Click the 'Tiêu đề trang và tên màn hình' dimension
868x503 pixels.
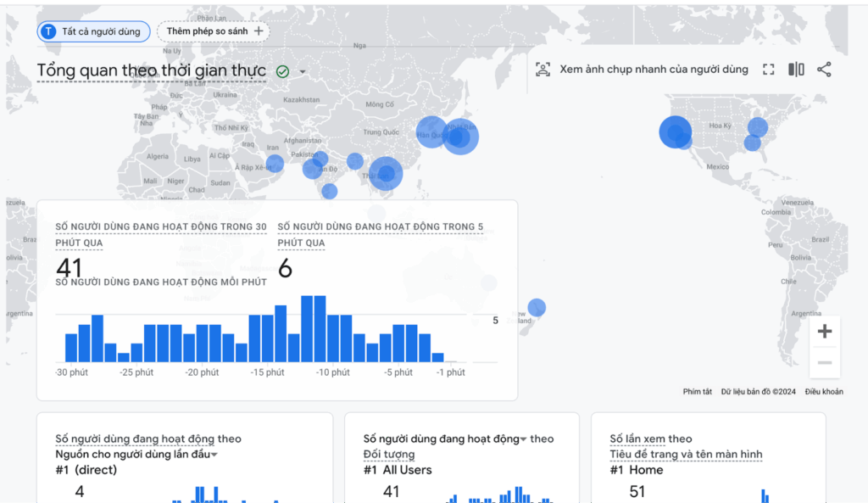point(686,455)
